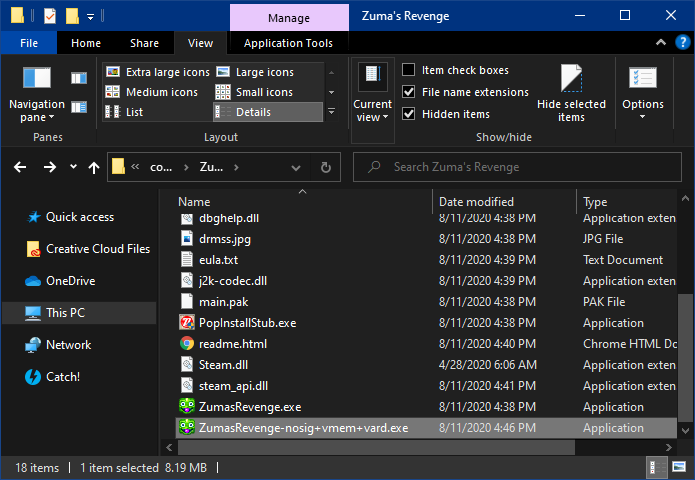The image size is (695, 480).
Task: Open recent locations dropdown arrow
Action: pyautogui.click(x=73, y=167)
